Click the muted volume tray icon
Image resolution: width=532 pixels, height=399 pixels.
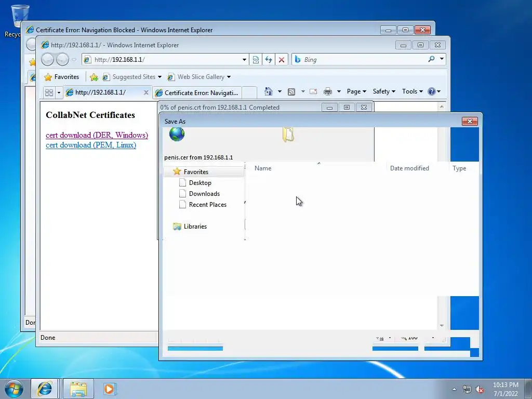tap(480, 389)
